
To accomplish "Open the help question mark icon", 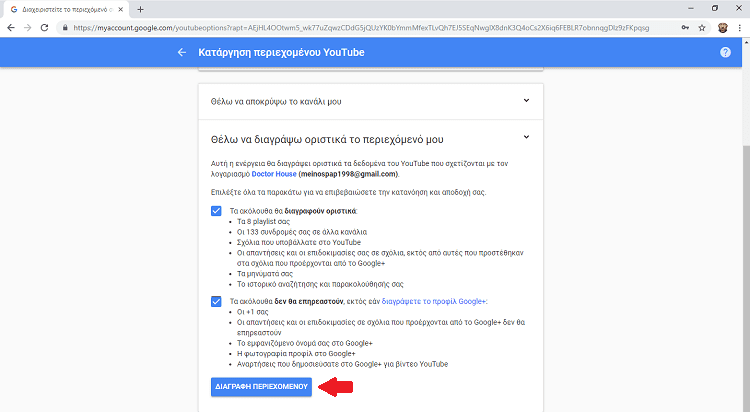I will 725,52.
